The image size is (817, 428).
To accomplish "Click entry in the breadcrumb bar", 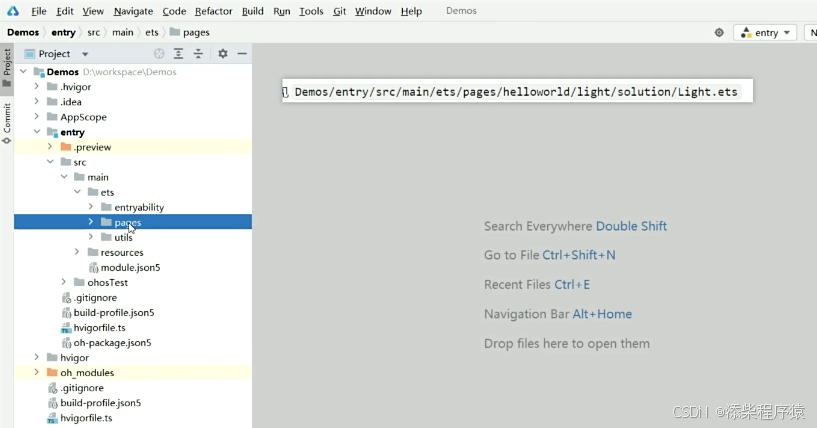I will point(64,32).
